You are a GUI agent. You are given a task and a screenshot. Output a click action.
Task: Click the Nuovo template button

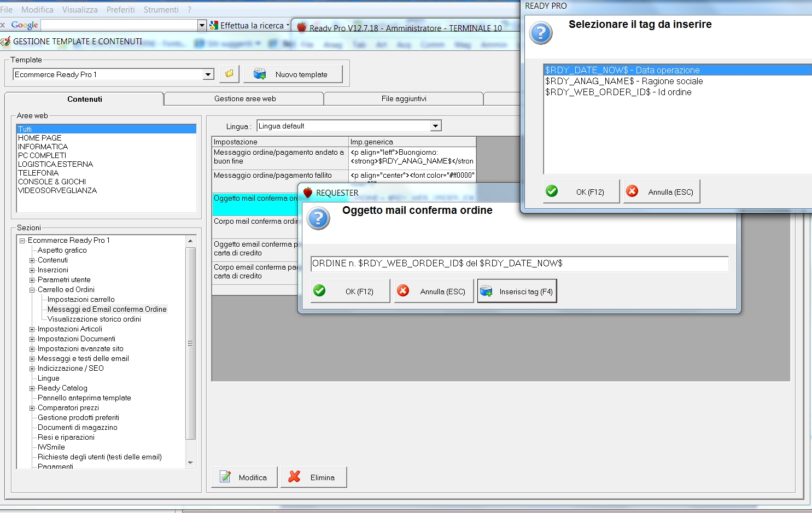coord(293,74)
